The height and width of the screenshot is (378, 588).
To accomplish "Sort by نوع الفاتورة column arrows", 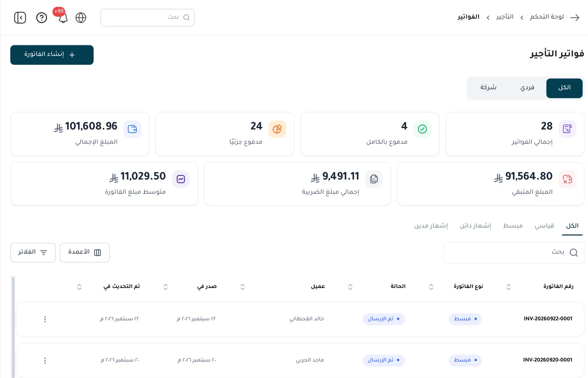I will (x=431, y=287).
